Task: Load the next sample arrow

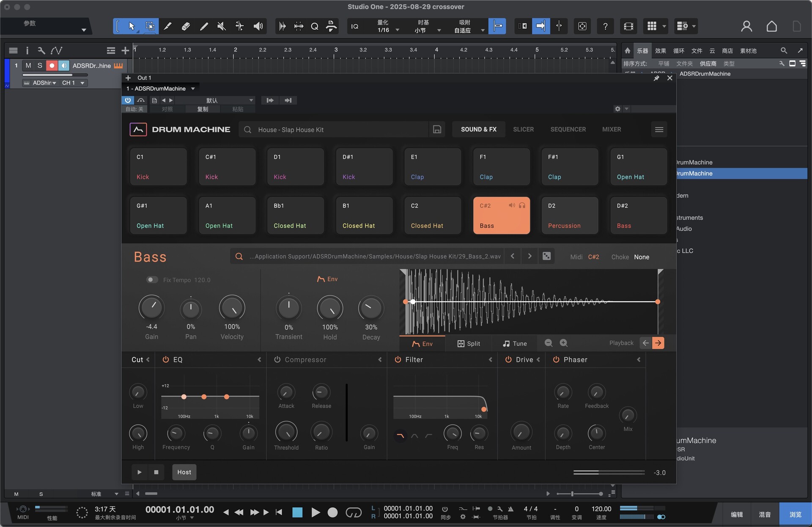Action: (529, 256)
